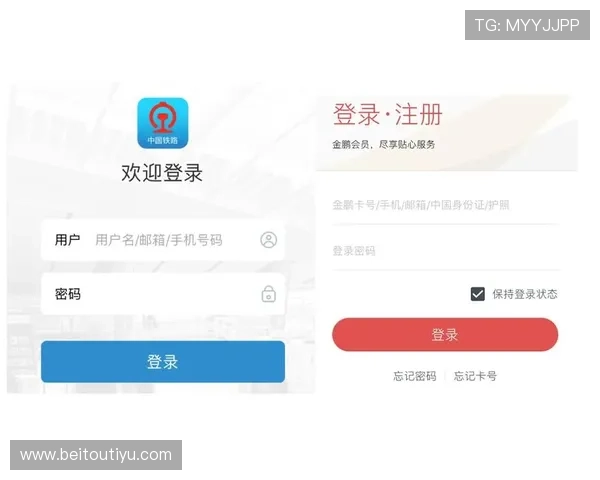Click the www.beitoutiyu.com watermark
Screen dimensions: 600x480
click(x=96, y=455)
